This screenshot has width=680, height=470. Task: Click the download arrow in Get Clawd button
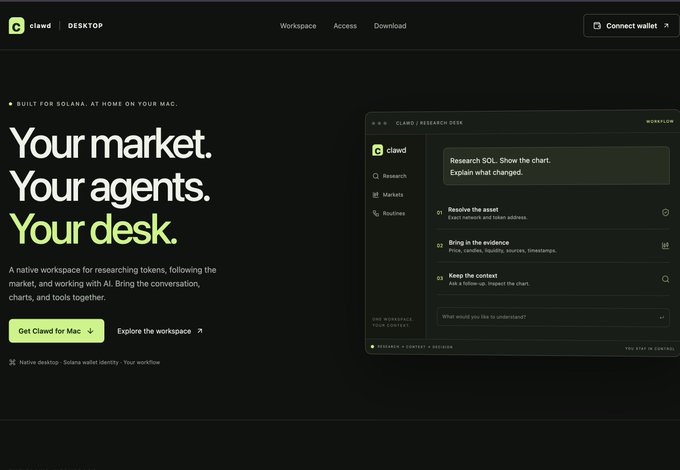[x=90, y=331]
